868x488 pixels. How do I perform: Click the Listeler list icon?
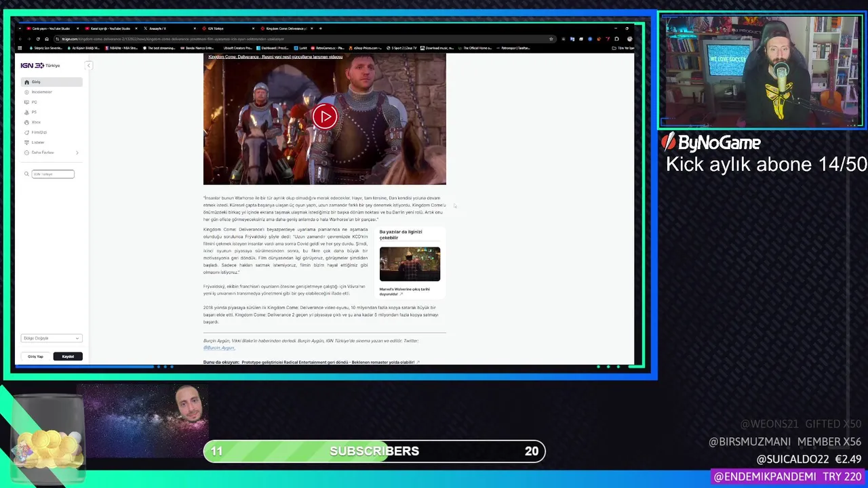[26, 142]
